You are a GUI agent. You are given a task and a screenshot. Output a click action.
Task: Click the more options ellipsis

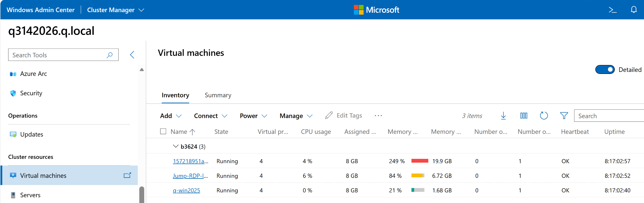pos(378,116)
